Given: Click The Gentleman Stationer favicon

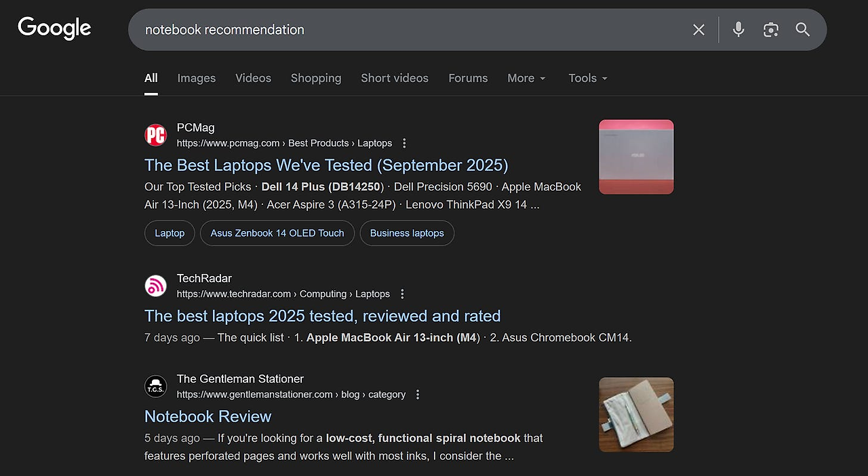Looking at the screenshot, I should click(156, 386).
